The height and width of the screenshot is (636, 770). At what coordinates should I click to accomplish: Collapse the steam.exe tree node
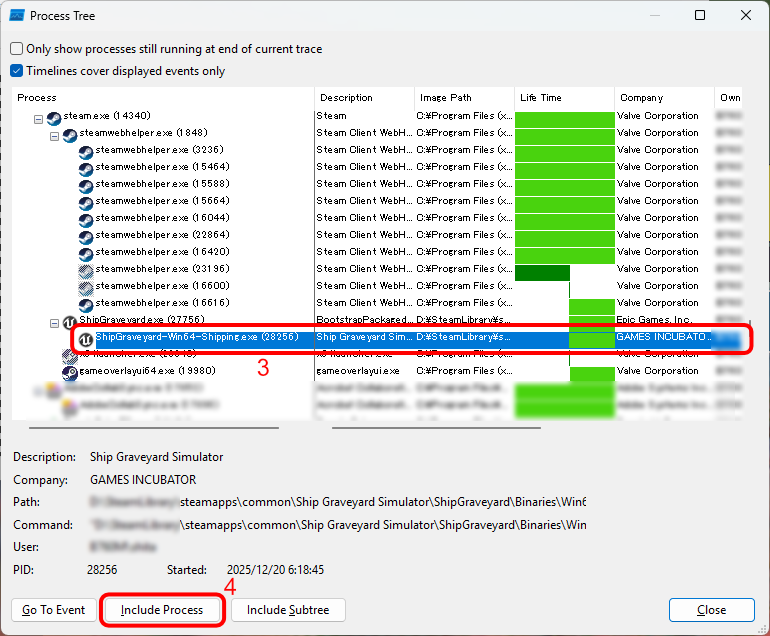pos(39,118)
